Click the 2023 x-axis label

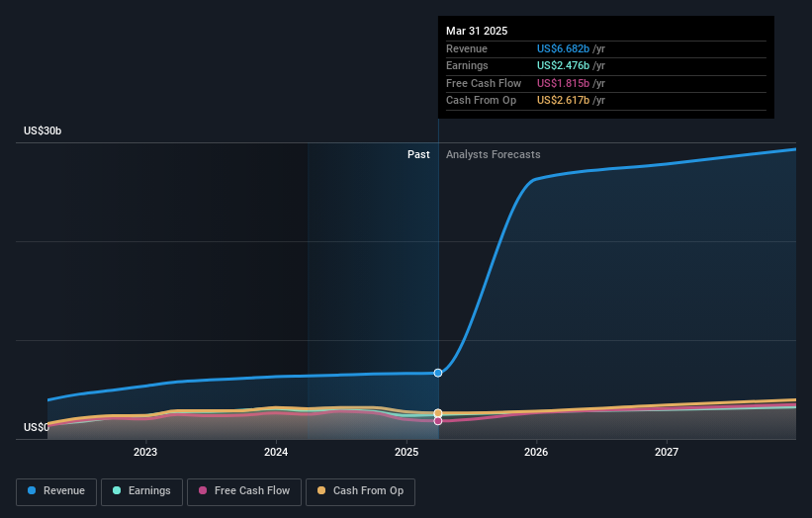click(x=145, y=452)
